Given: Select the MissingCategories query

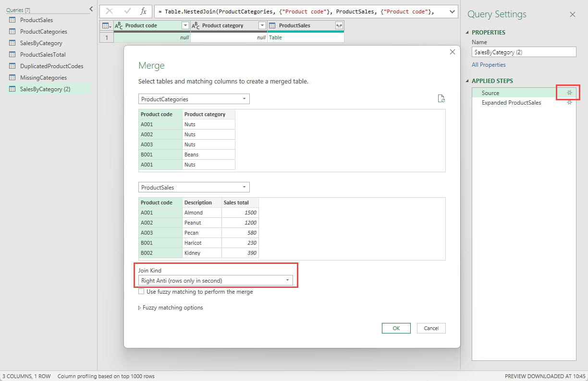Looking at the screenshot, I should 43,78.
